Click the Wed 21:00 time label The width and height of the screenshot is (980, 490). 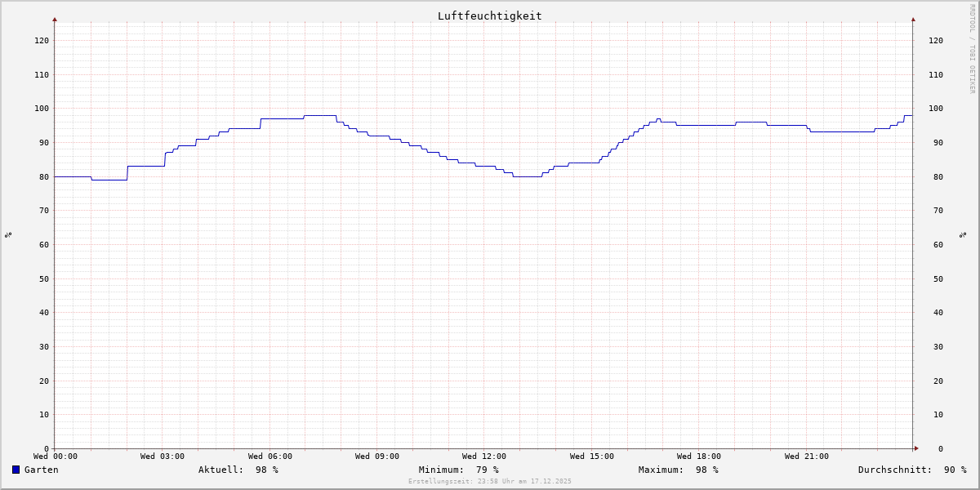806,457
